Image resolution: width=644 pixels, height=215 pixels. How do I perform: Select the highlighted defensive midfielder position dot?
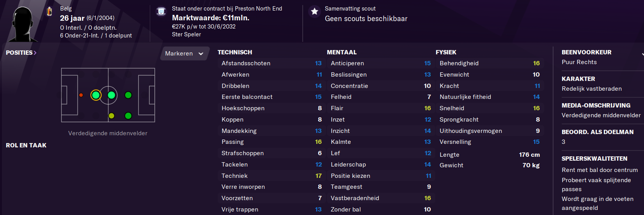pyautogui.click(x=96, y=95)
